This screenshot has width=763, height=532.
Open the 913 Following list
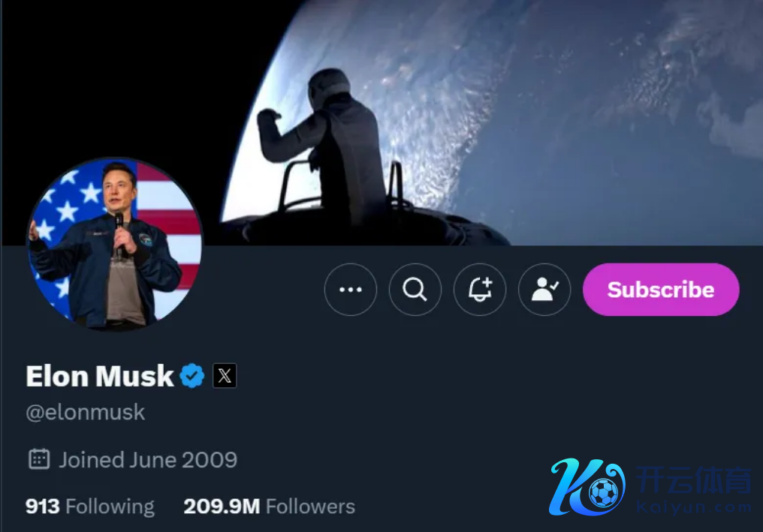tap(89, 506)
